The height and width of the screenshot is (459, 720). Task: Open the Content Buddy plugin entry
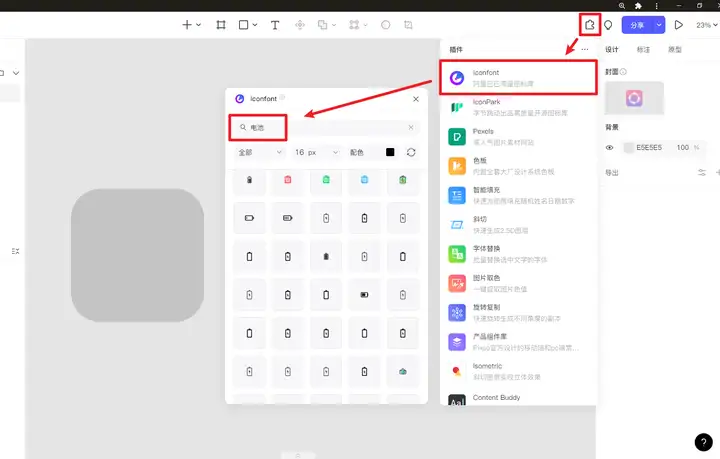tap(518, 397)
